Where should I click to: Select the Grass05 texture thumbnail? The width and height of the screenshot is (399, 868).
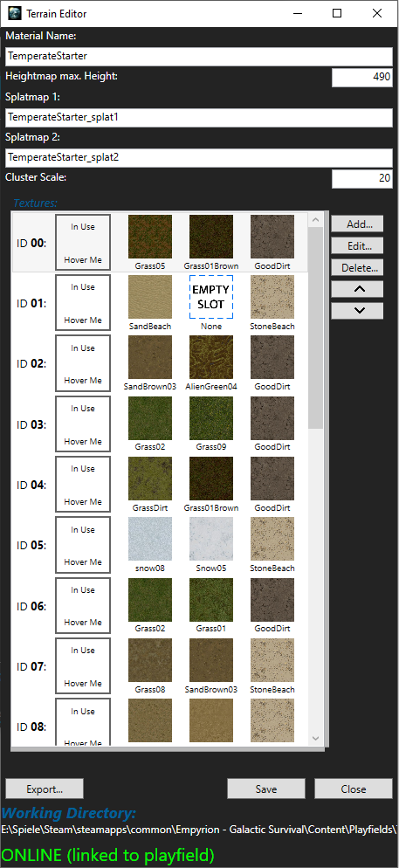[150, 237]
